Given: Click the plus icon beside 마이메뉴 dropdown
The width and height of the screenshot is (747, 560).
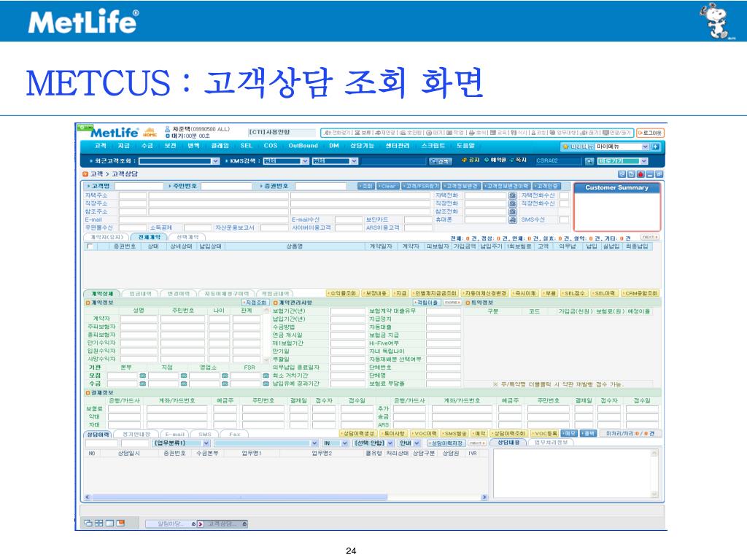Looking at the screenshot, I should pos(656,147).
